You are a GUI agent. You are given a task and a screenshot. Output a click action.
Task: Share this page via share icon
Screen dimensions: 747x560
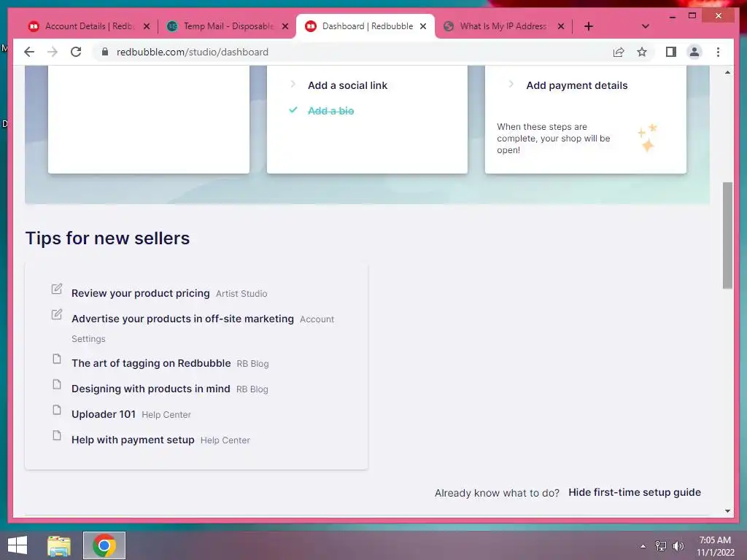[x=619, y=52]
